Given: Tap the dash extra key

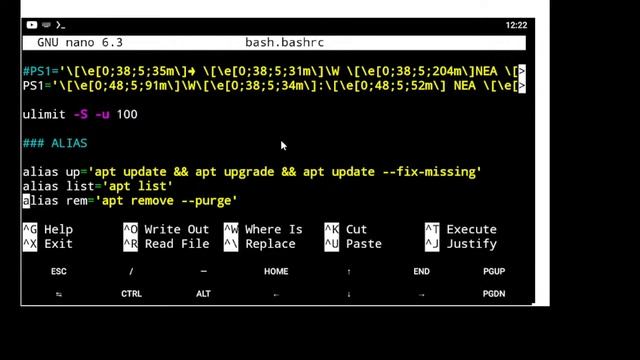Looking at the screenshot, I should (204, 271).
